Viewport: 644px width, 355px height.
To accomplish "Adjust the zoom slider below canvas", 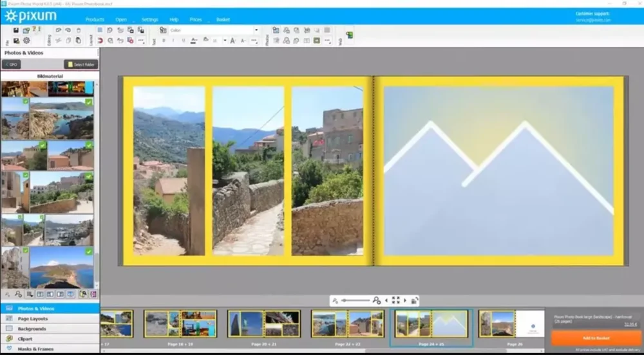I will (355, 300).
